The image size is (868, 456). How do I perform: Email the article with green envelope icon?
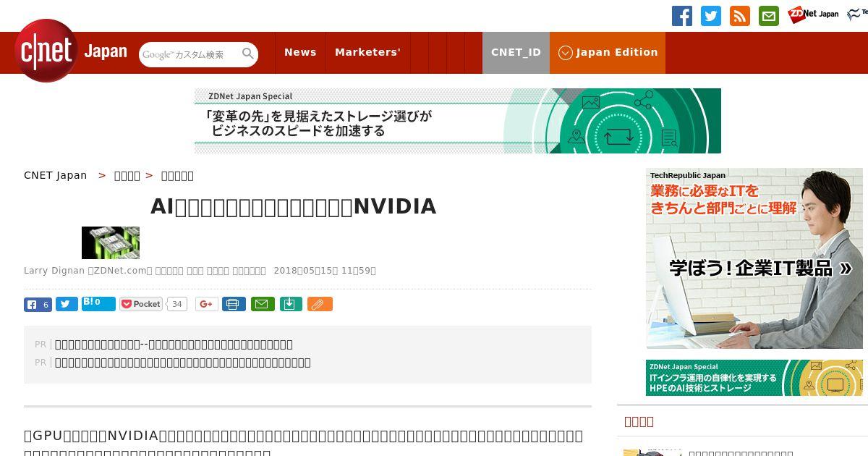tap(263, 304)
